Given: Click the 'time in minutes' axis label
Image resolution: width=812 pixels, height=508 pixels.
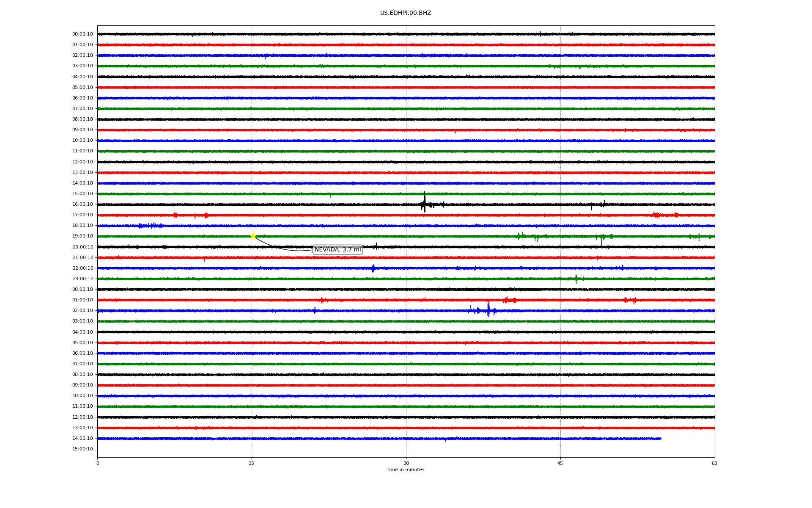Looking at the screenshot, I should [406, 470].
